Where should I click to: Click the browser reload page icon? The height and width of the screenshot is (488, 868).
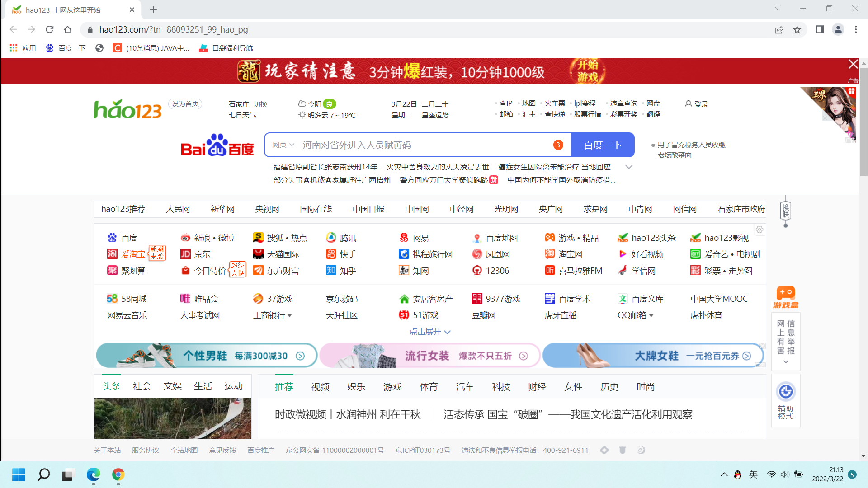pos(50,29)
